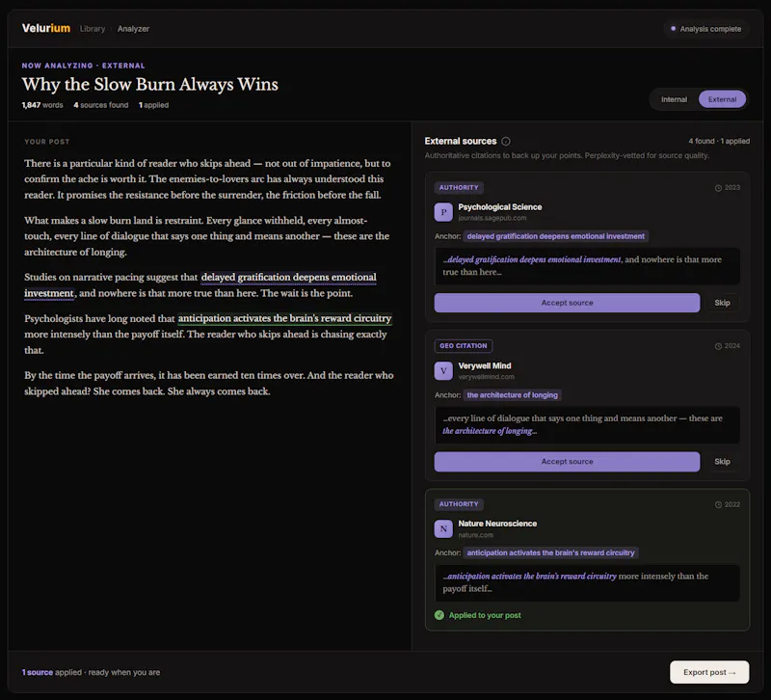Click the GEO CITATION tag
Screen dimensions: 771x700
[x=464, y=346]
